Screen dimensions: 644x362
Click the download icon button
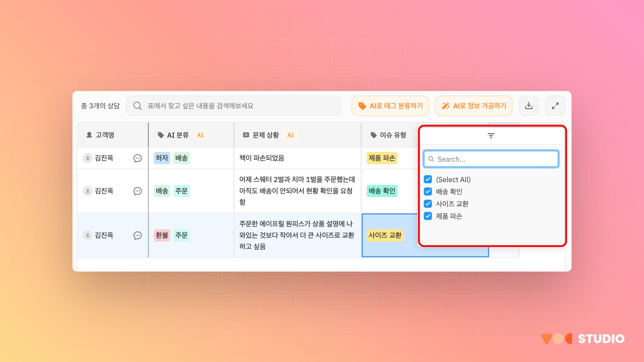coord(529,106)
